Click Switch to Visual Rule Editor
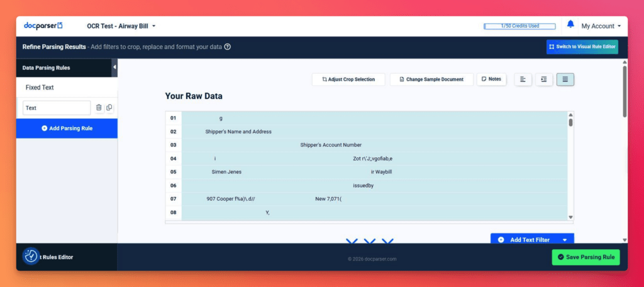Screen dimensions: 644x287 [x=582, y=47]
